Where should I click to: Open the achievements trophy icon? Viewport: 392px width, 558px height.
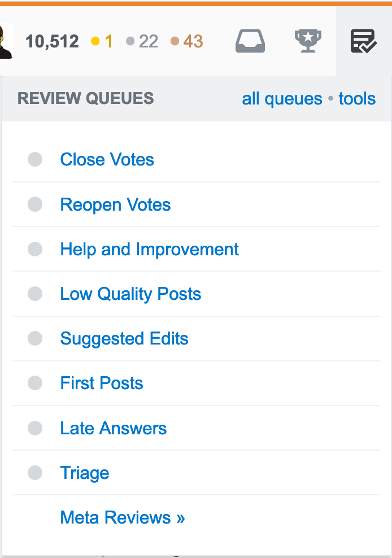click(x=307, y=41)
